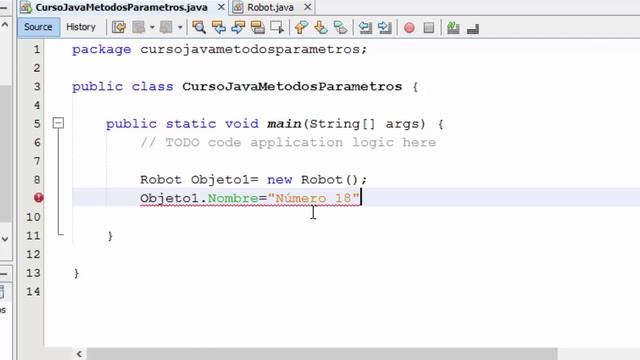Click the string "Número 18"
This screenshot has width=640, height=360.
(x=313, y=198)
